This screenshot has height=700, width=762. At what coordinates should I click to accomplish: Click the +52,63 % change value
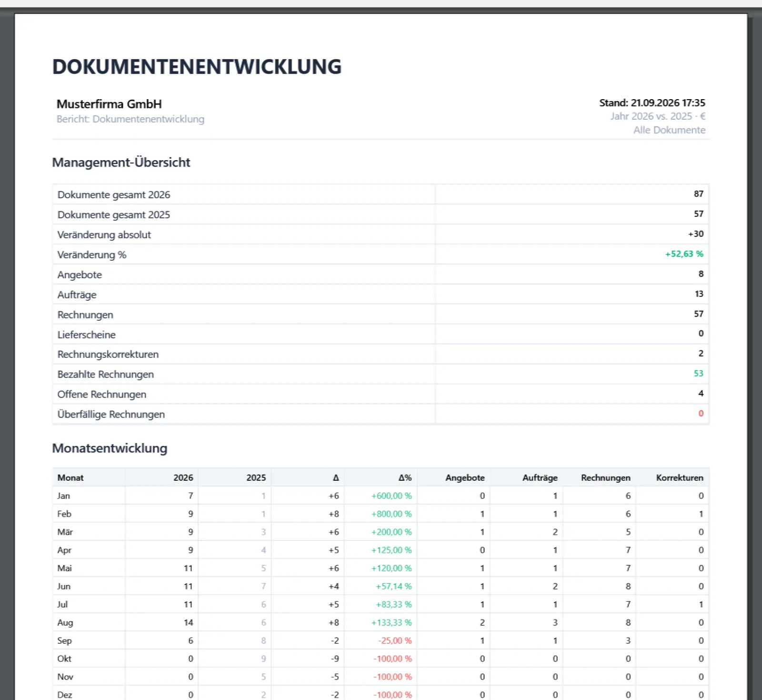click(684, 254)
